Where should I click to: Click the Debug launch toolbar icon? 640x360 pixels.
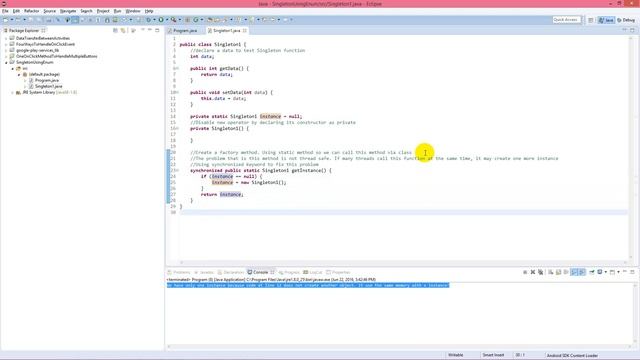click(x=149, y=20)
